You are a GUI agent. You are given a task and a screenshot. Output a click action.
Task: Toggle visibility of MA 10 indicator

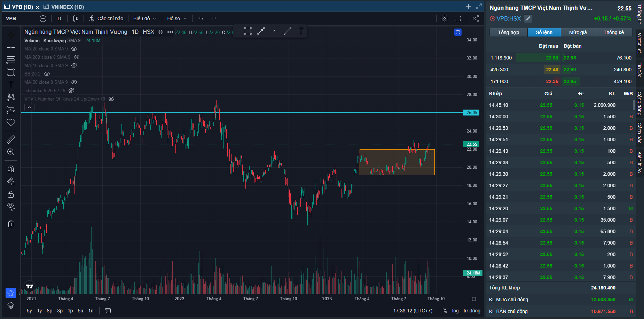(74, 65)
